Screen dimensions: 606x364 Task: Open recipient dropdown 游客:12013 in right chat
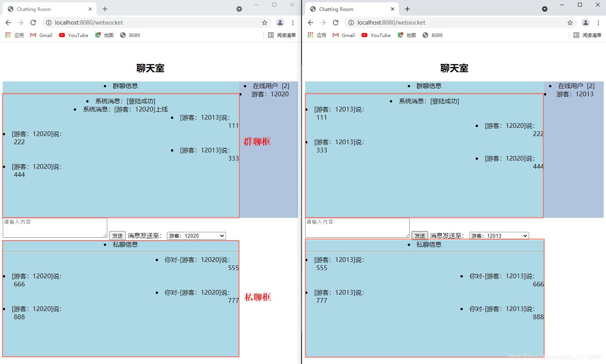click(499, 236)
